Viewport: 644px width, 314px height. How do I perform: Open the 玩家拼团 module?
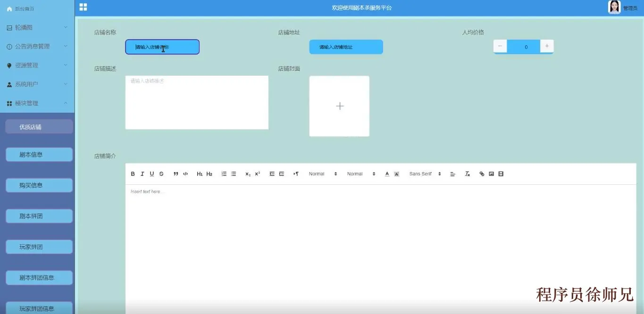[x=39, y=247]
